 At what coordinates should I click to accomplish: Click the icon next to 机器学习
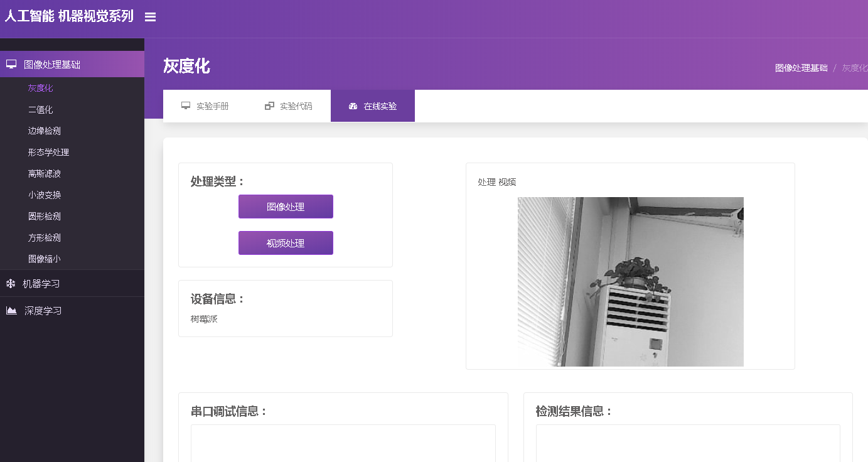click(10, 283)
